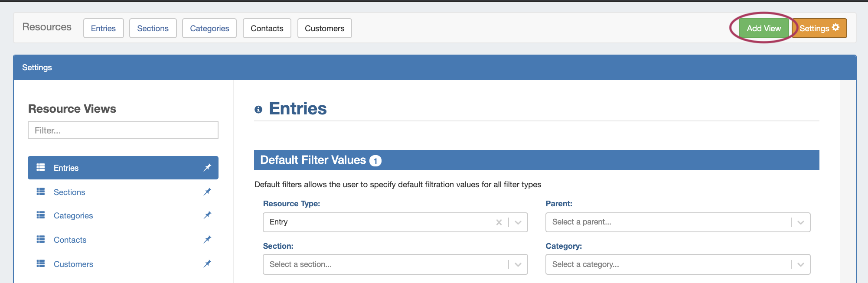Screen dimensions: 868x283
Task: Open the Contacts tab in Resources bar
Action: tap(267, 28)
